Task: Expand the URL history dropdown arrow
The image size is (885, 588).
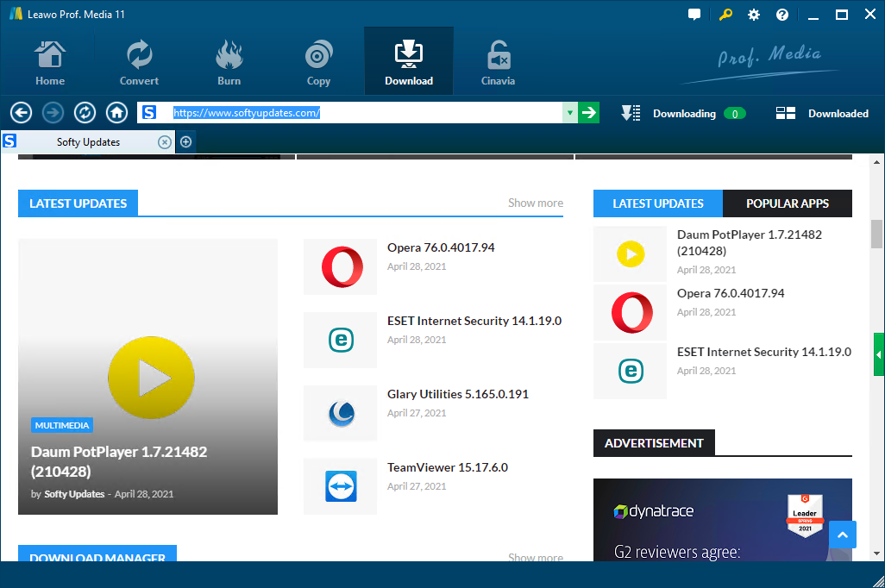Action: pos(570,113)
